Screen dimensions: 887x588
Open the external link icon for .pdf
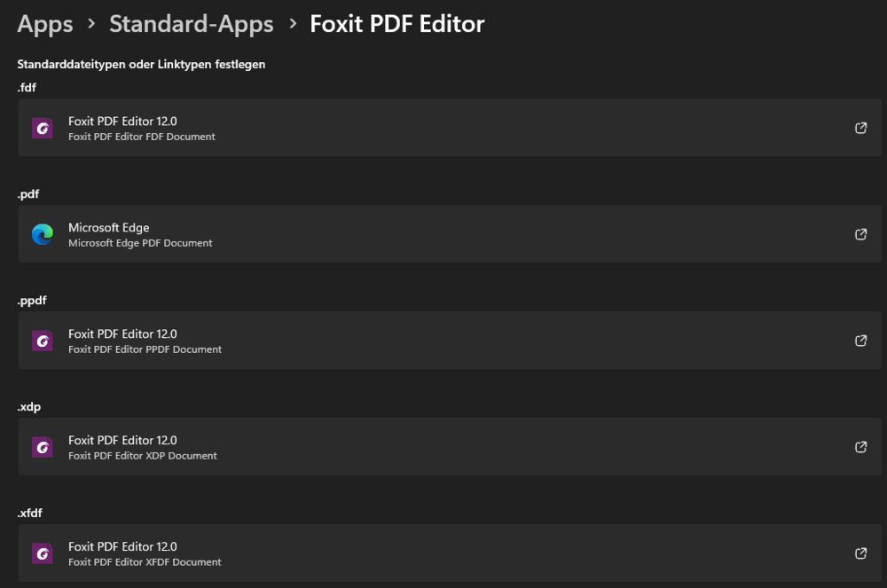(860, 234)
